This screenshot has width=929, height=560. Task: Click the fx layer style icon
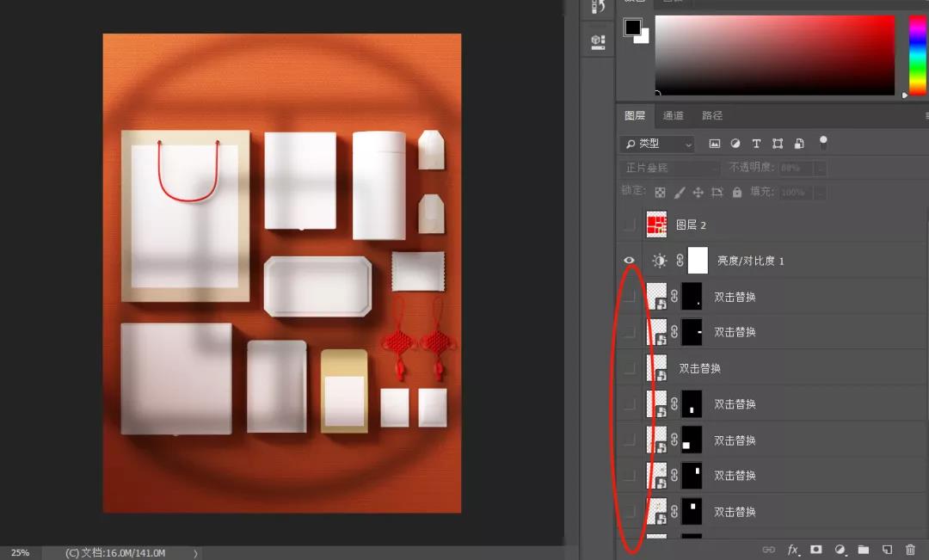point(793,550)
